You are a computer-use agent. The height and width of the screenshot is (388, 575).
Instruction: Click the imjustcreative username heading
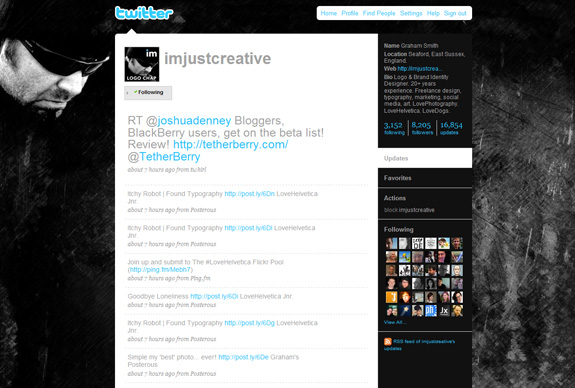[x=217, y=59]
